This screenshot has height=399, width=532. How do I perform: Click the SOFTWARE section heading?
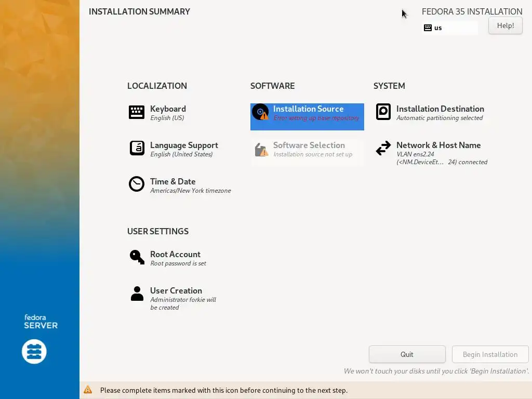click(272, 86)
